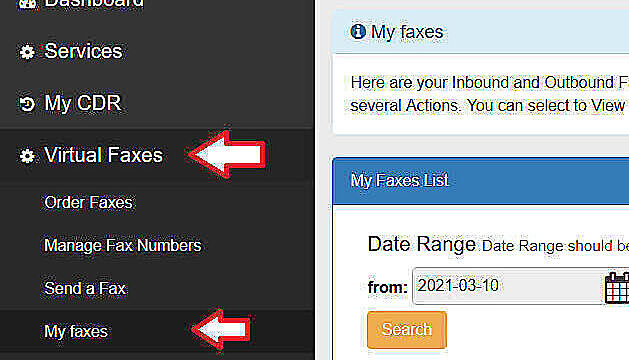Click the Services gear icon
629x360 pixels.
click(27, 52)
